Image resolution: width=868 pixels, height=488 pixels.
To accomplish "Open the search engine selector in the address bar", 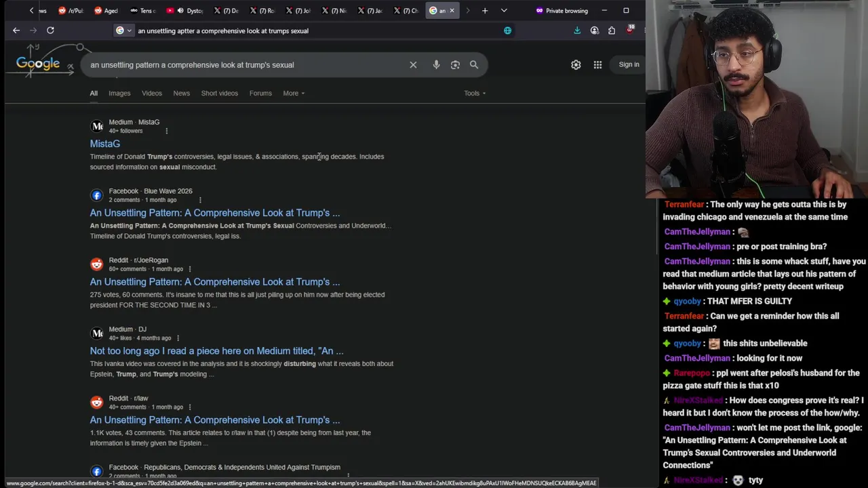I will (123, 30).
